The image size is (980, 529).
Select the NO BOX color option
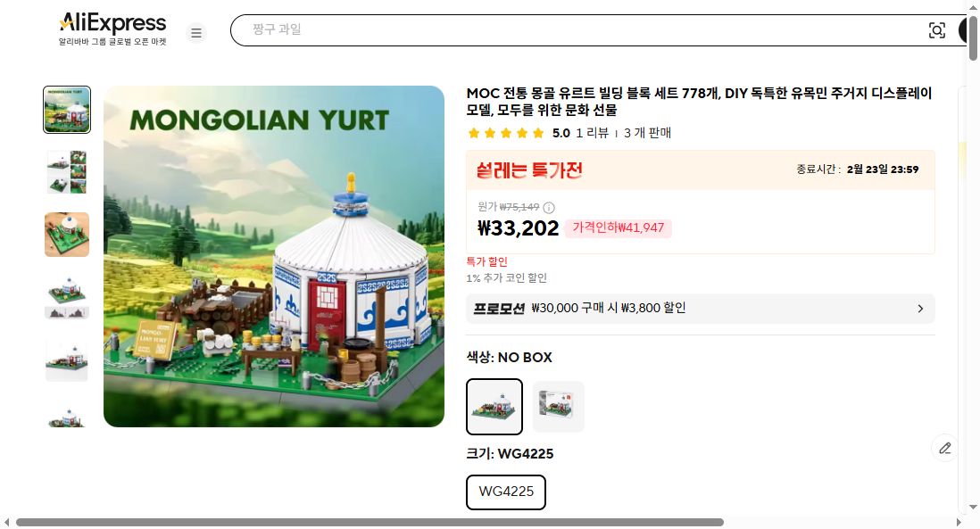[494, 407]
